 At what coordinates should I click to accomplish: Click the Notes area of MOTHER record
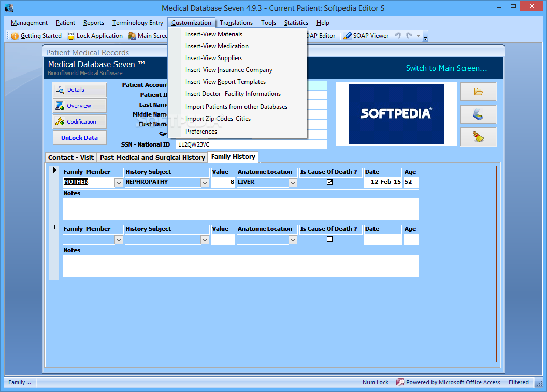241,209
